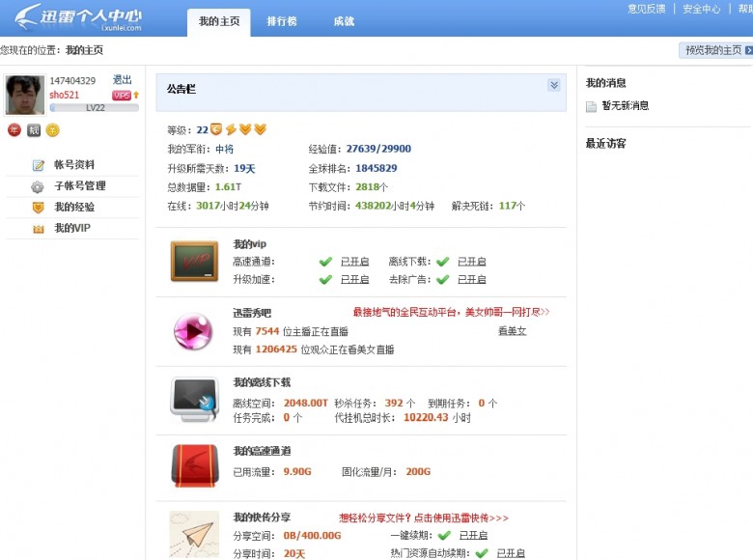The height and width of the screenshot is (560, 753).
Task: Click the Xunlei personal center logo
Action: click(78, 17)
